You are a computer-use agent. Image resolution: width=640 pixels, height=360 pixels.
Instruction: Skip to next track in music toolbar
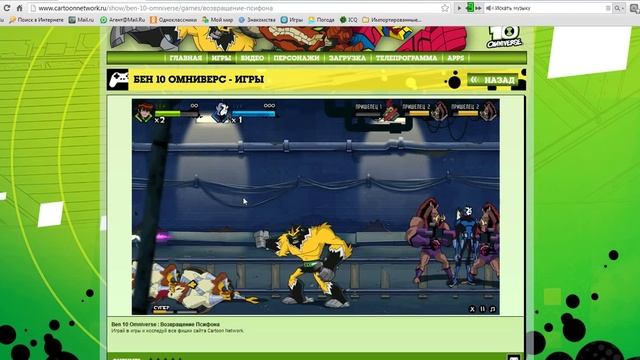[x=478, y=8]
